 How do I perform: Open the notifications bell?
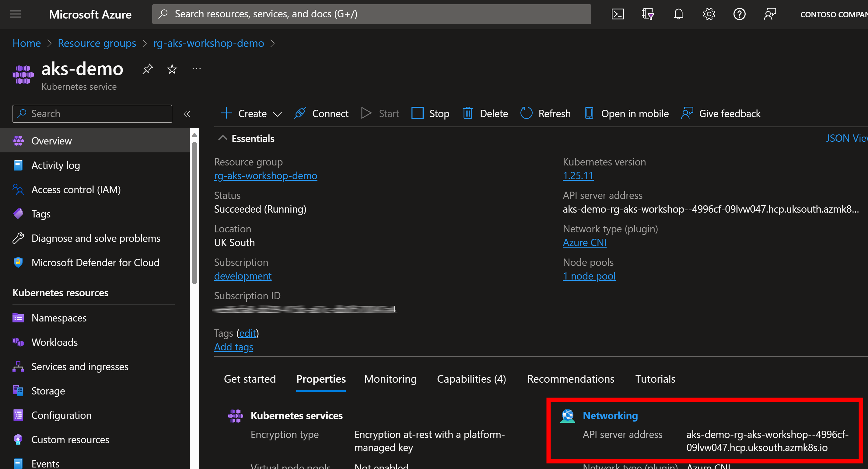coord(679,14)
